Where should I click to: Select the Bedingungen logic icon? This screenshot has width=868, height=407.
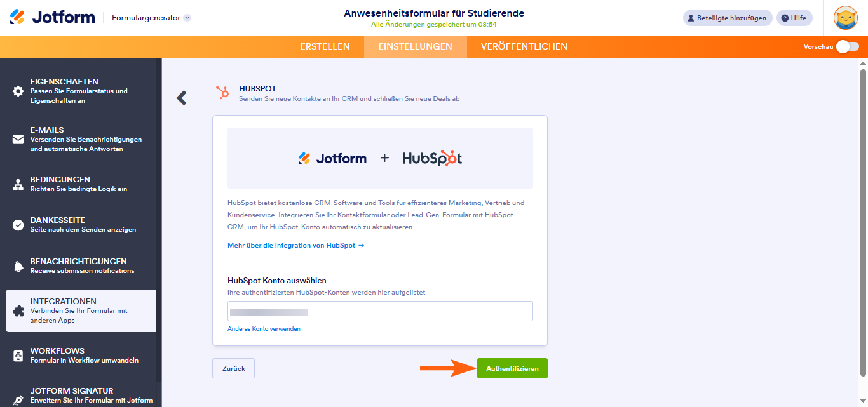pyautogui.click(x=18, y=185)
